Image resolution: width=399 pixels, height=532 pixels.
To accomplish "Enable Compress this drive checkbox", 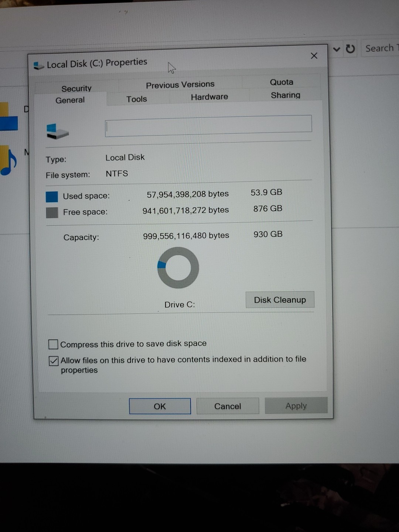I will coord(53,344).
